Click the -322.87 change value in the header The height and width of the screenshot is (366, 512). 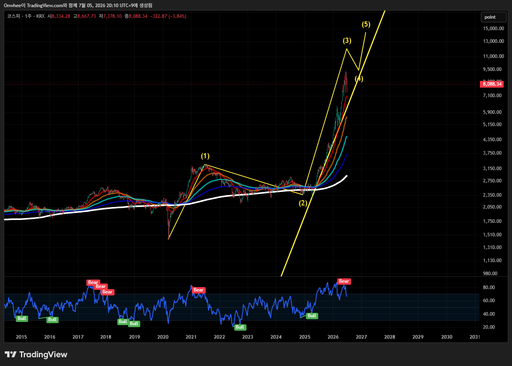[159, 16]
